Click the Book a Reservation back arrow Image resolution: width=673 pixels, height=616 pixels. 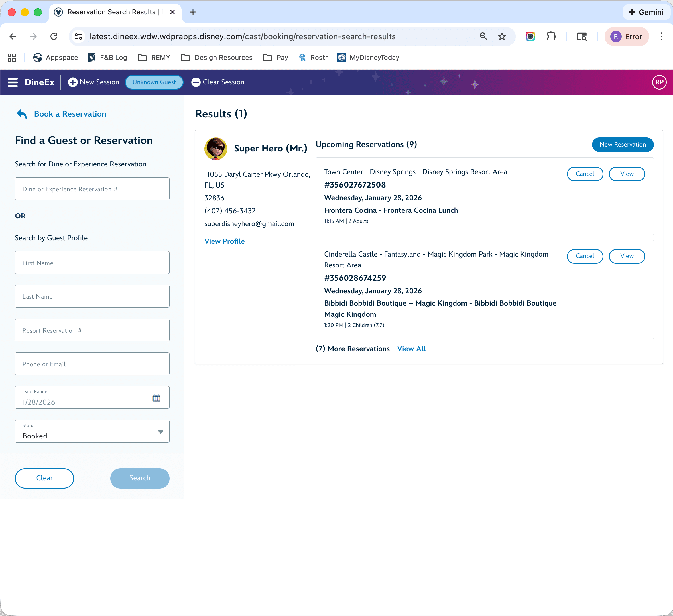pyautogui.click(x=22, y=114)
